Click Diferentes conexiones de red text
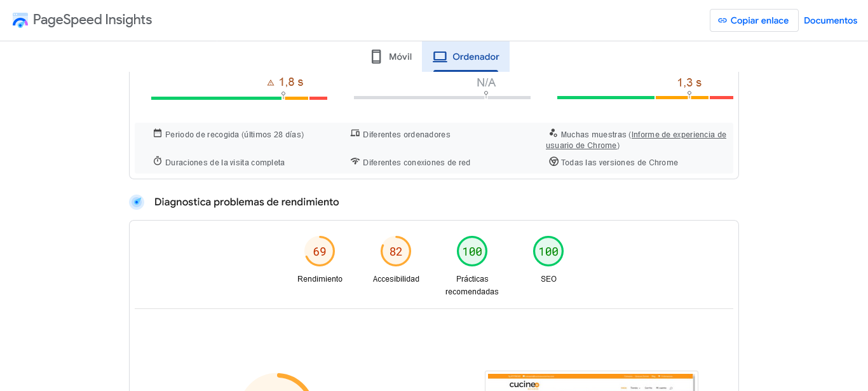The width and height of the screenshot is (868, 391). pyautogui.click(x=417, y=163)
